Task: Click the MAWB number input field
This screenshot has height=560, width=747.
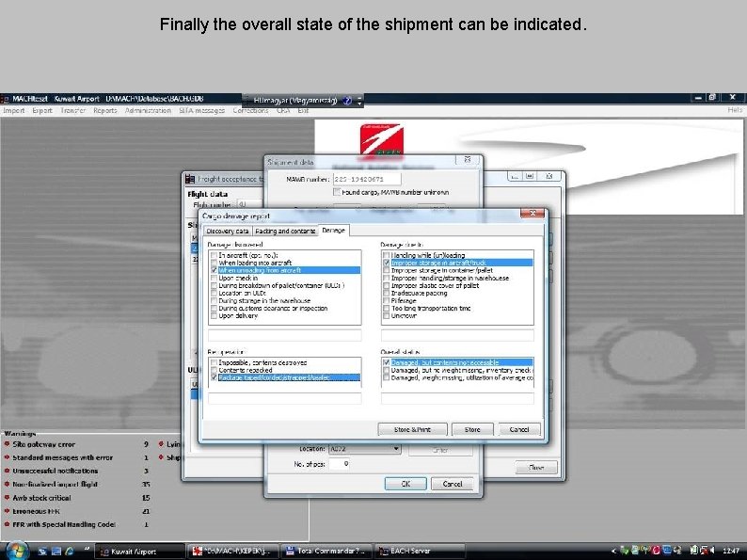Action: (x=367, y=179)
